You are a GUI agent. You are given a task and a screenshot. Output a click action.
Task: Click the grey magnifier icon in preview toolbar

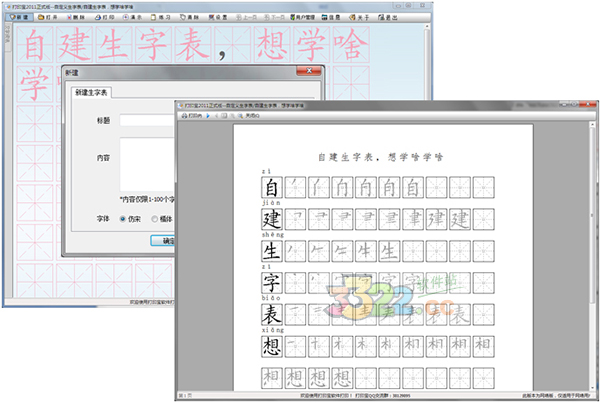(232, 116)
